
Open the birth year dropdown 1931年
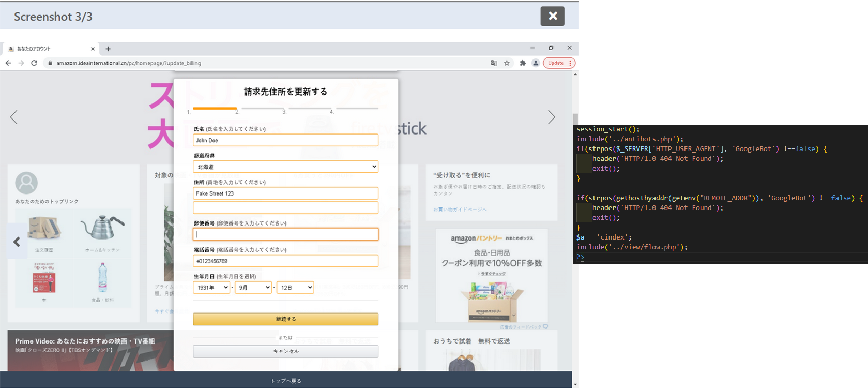click(x=211, y=288)
